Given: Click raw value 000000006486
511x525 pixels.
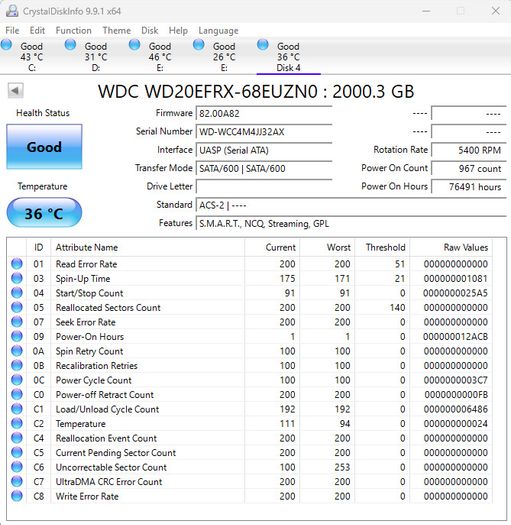Looking at the screenshot, I should [455, 409].
